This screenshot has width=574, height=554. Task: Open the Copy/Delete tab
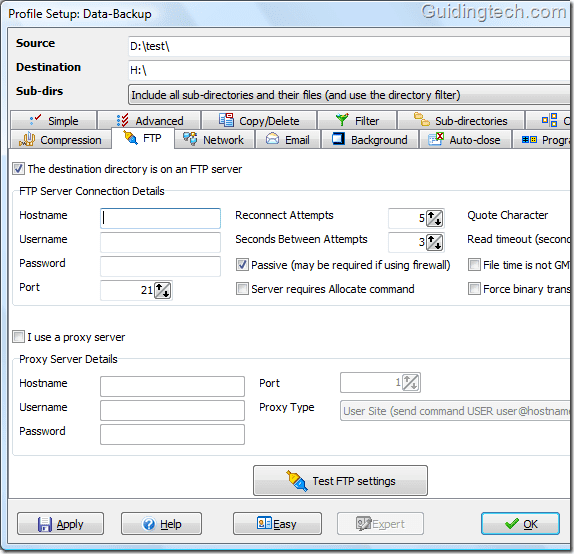point(259,120)
